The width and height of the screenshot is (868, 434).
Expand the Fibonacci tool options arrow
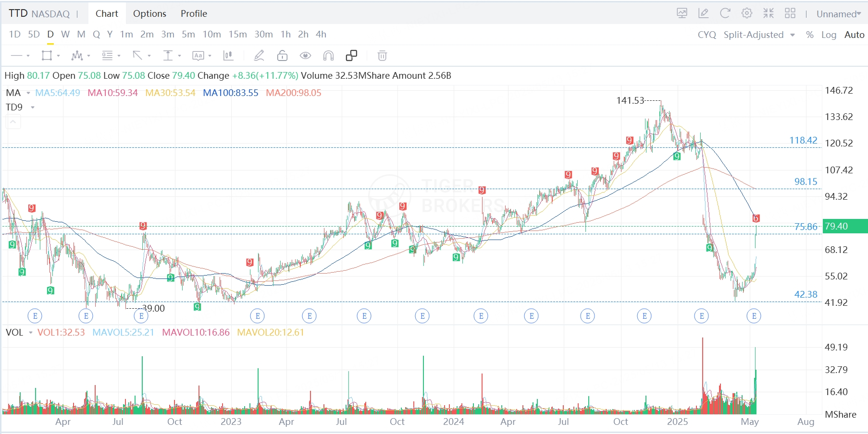coord(119,56)
